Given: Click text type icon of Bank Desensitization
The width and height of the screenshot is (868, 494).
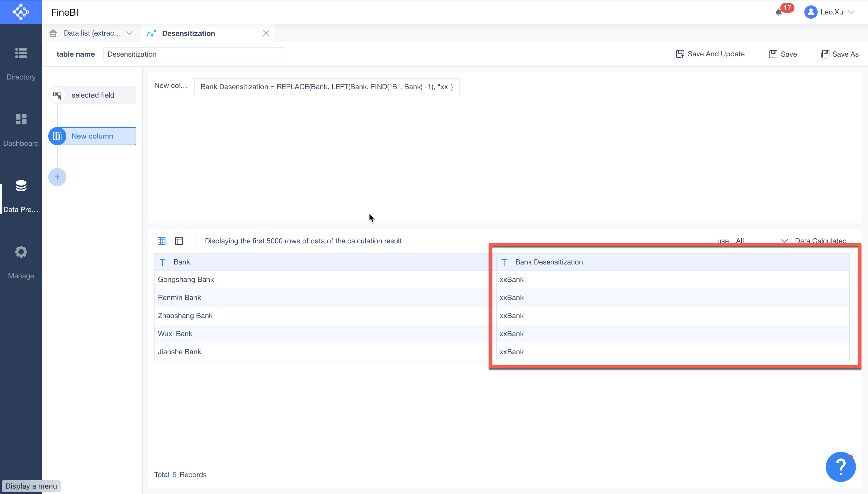Looking at the screenshot, I should [504, 262].
